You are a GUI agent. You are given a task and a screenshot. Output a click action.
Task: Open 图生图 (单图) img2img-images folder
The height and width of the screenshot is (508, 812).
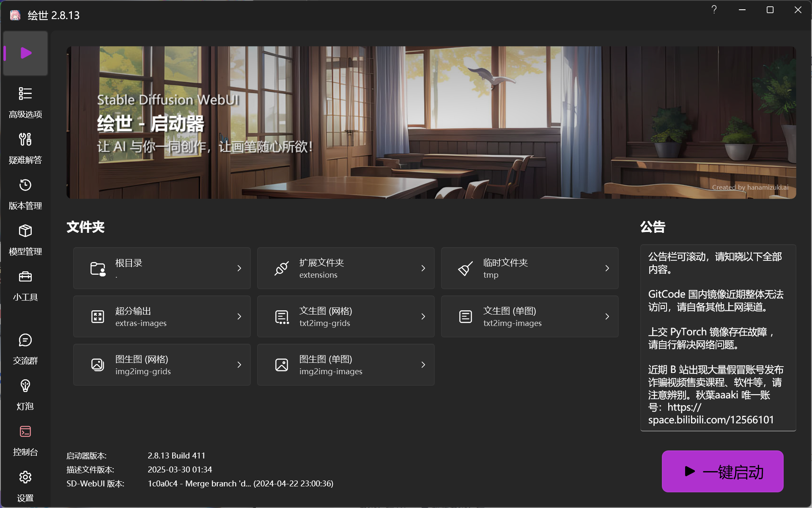point(346,365)
